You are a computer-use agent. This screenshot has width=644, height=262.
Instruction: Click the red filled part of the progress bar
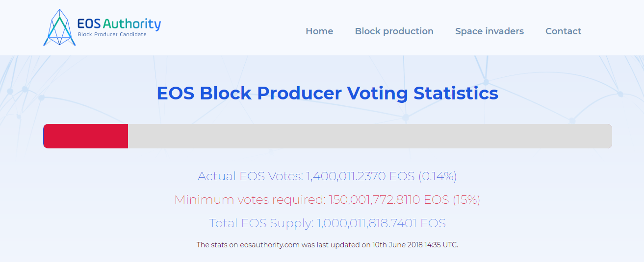point(86,136)
